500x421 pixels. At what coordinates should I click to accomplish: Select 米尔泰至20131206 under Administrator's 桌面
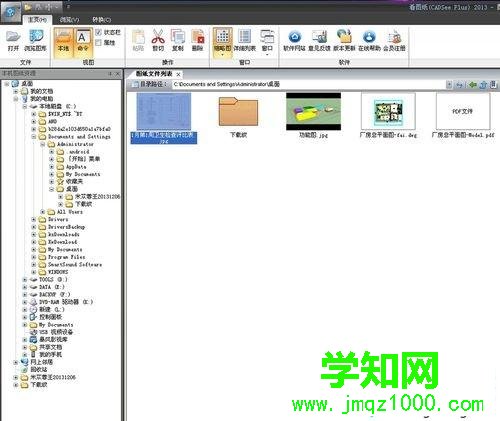click(x=97, y=197)
